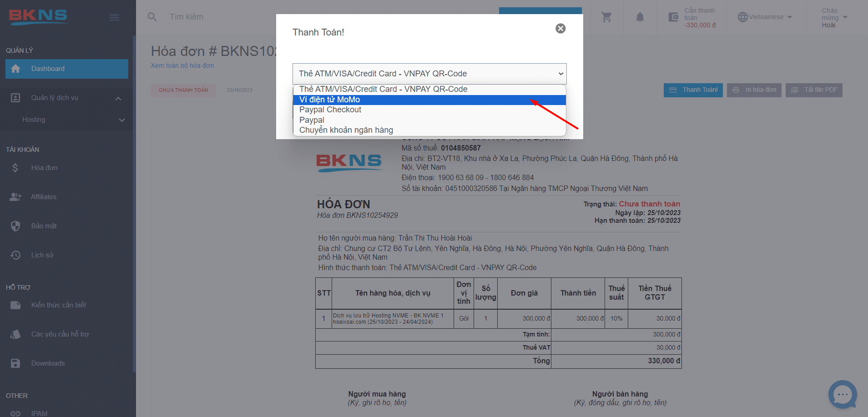Open the notifications bell
Image resolution: width=868 pixels, height=417 pixels.
[640, 17]
